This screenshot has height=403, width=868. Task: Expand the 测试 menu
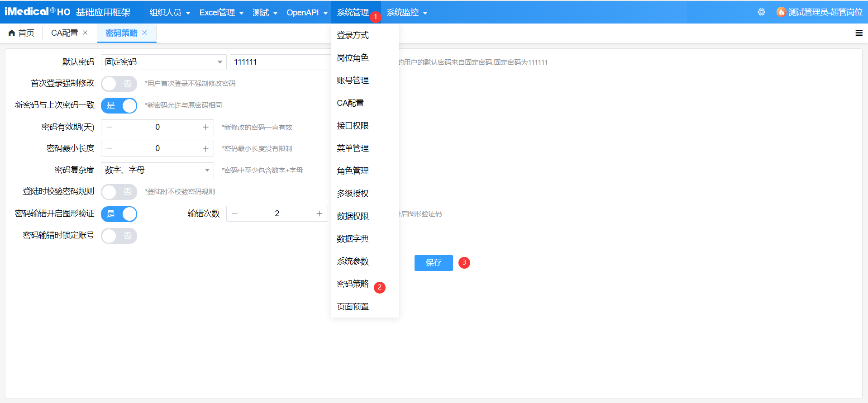pos(265,12)
